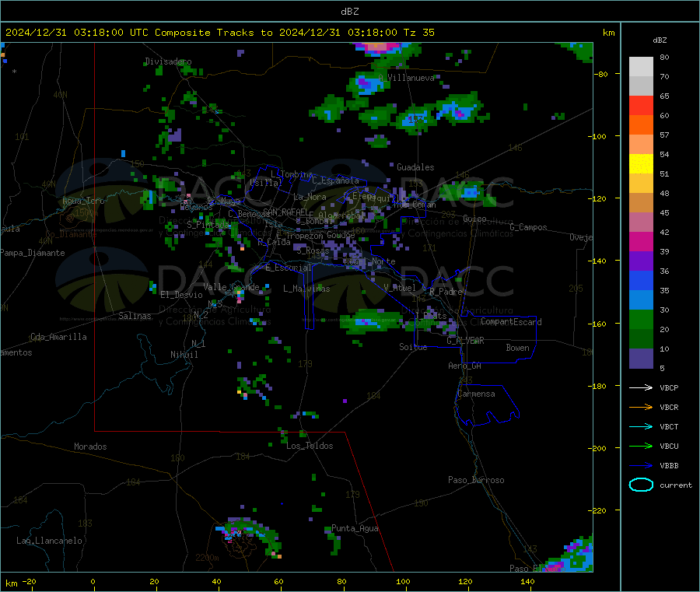This screenshot has width=700, height=592.
Task: Click the green VBCU arrow legend icon
Action: [641, 446]
